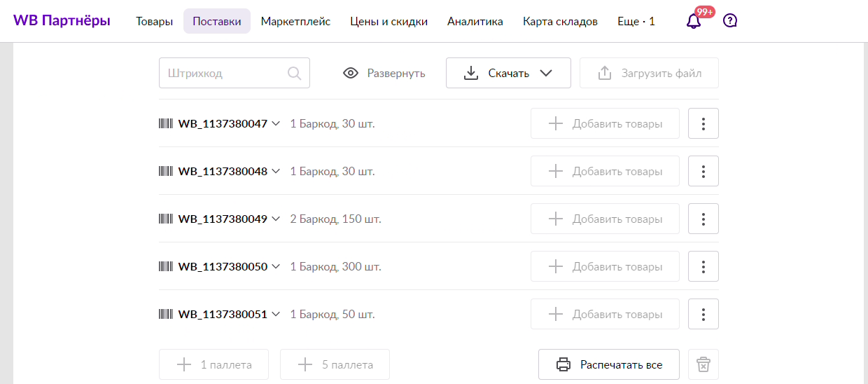Open three-dot menu for WB_1137380050
The width and height of the screenshot is (868, 384).
tap(703, 266)
